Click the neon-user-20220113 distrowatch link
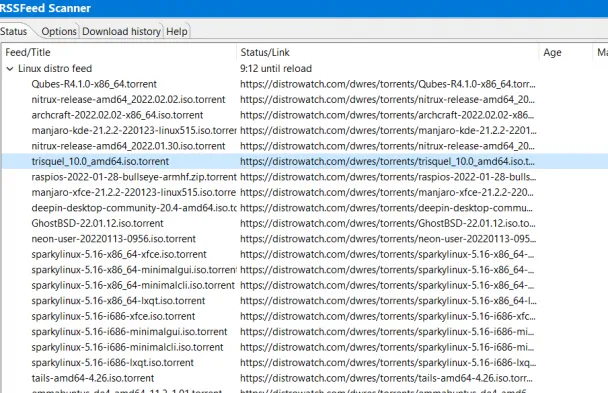 click(x=388, y=239)
